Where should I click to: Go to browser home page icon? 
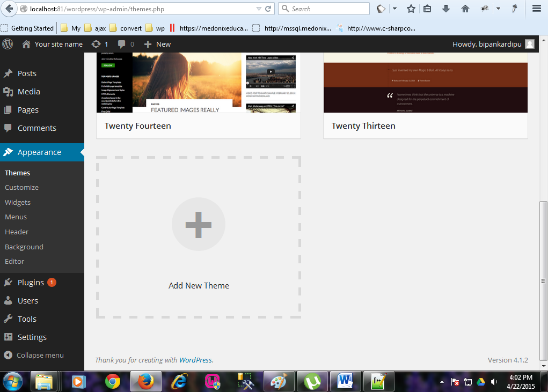point(465,9)
